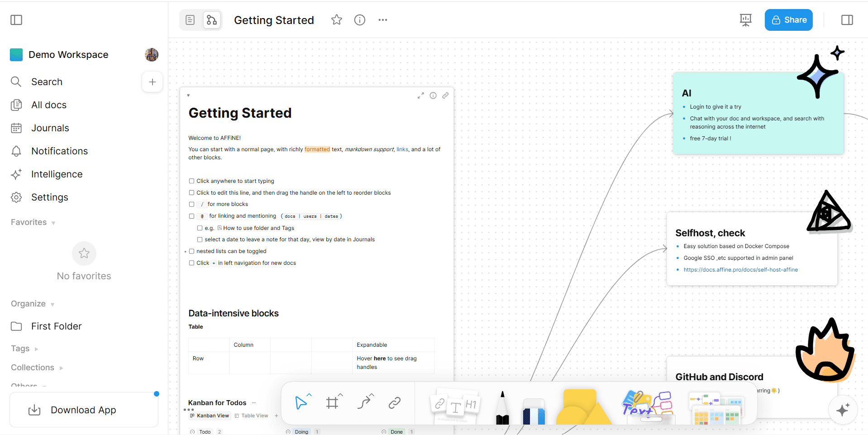The width and height of the screenshot is (868, 435).
Task: Open the templates tool
Action: 717,407
